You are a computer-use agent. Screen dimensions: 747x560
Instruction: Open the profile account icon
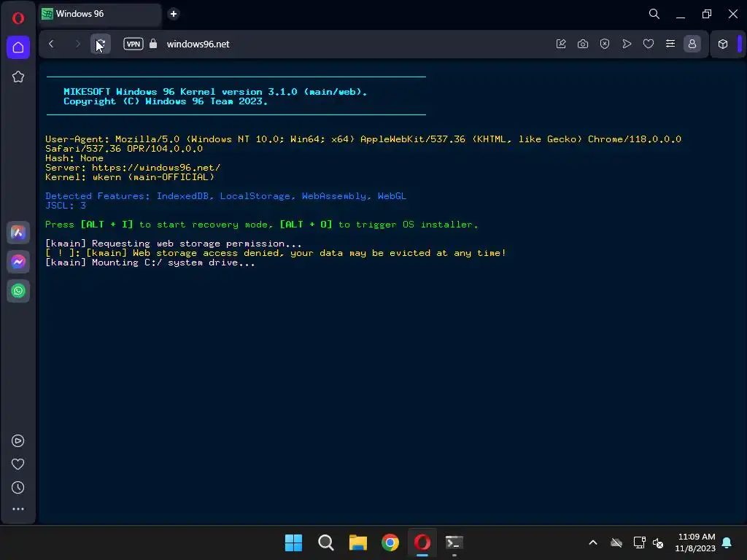(692, 44)
